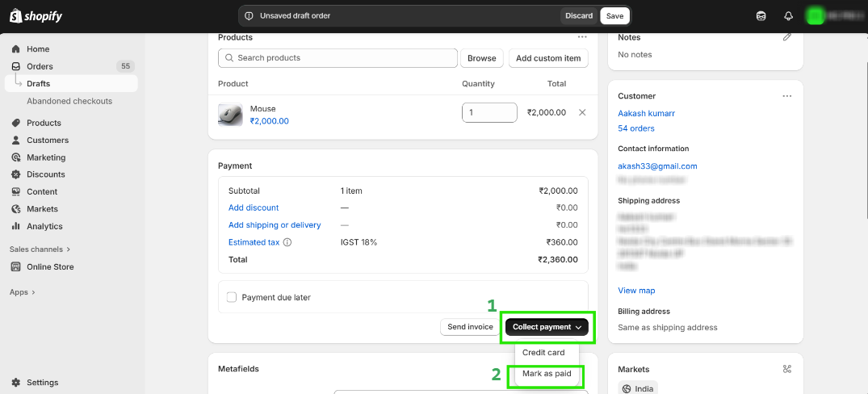
Task: Expand the Collect payment dropdown
Action: [x=548, y=327]
